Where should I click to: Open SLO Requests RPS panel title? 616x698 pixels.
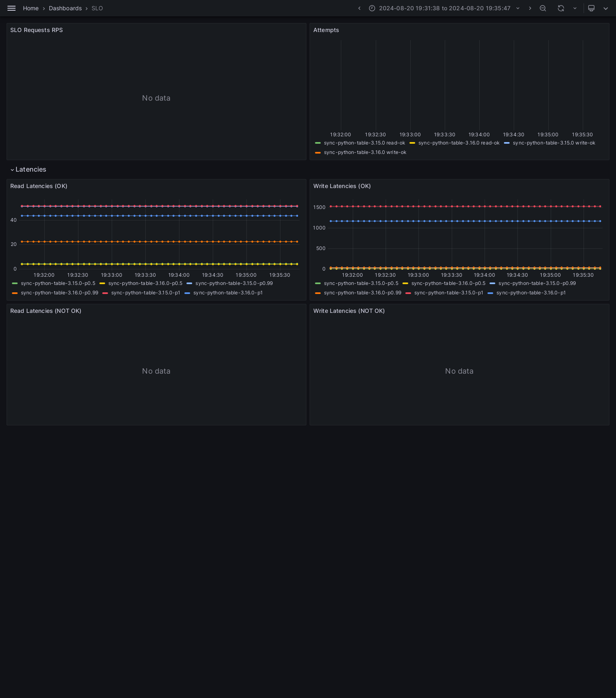37,30
